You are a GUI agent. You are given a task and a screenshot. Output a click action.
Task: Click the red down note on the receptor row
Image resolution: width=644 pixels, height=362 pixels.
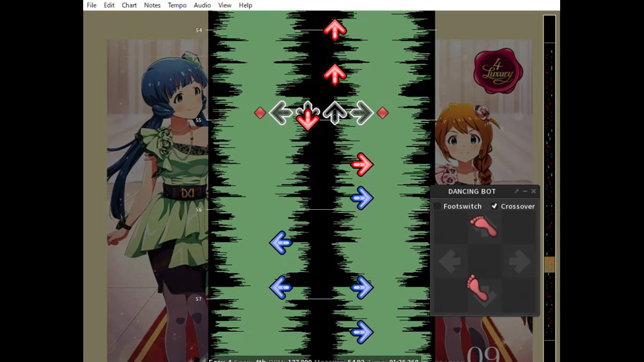click(x=308, y=119)
